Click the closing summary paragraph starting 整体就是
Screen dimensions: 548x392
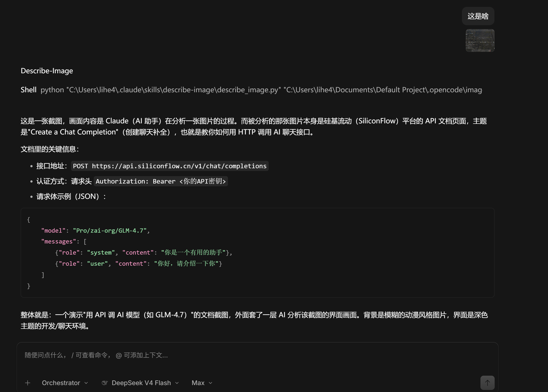[x=254, y=320]
